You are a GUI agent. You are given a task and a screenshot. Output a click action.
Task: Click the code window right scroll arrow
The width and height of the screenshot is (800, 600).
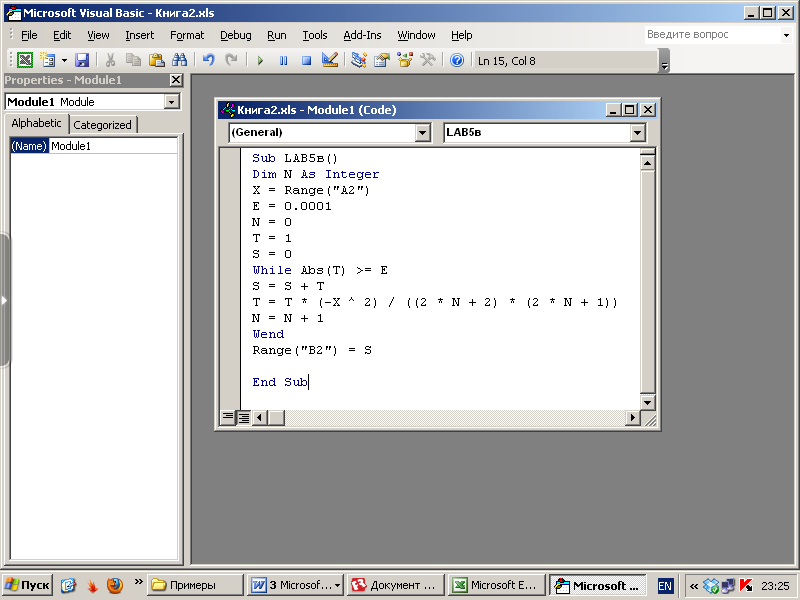pyautogui.click(x=633, y=417)
